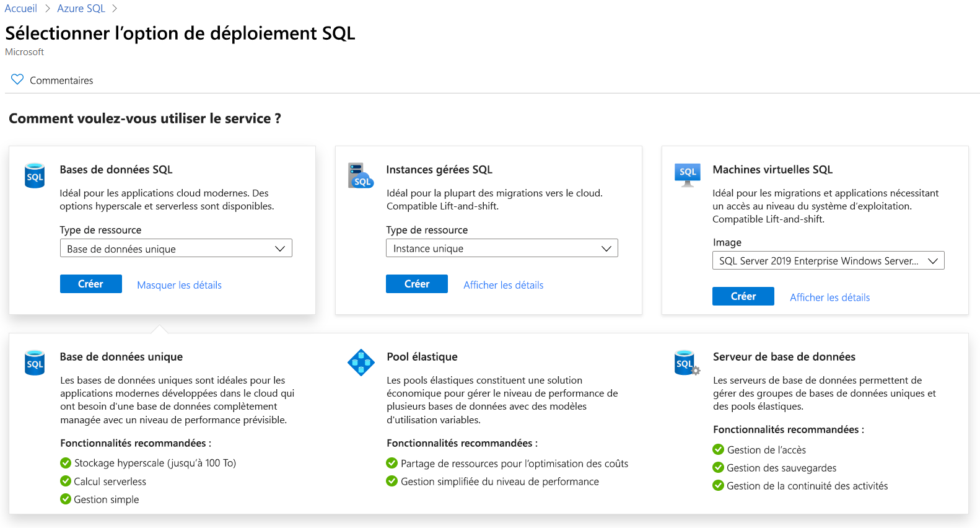The image size is (980, 528).
Task: Create a SQL virtual machine with Créer
Action: tap(743, 296)
